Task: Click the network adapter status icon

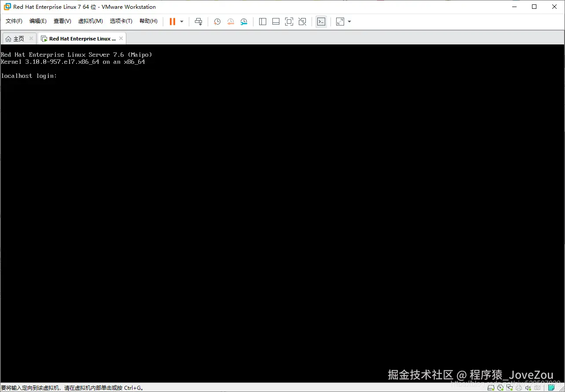Action: click(510, 388)
